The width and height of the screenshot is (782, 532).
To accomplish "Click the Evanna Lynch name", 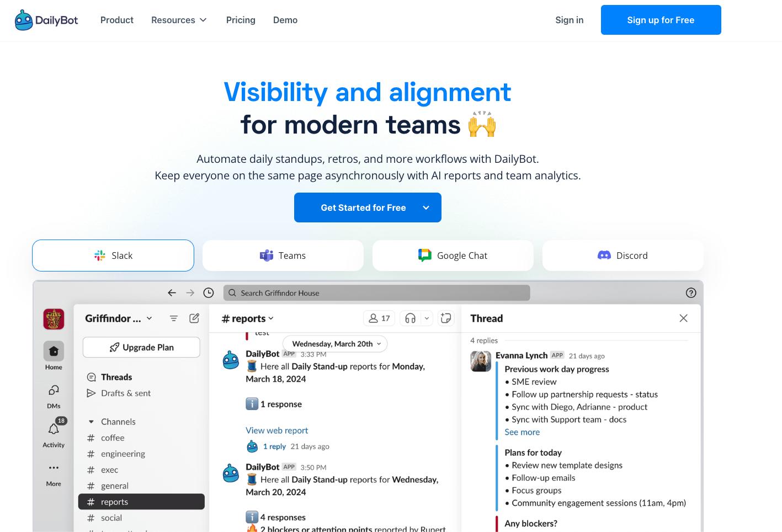I will tap(522, 355).
